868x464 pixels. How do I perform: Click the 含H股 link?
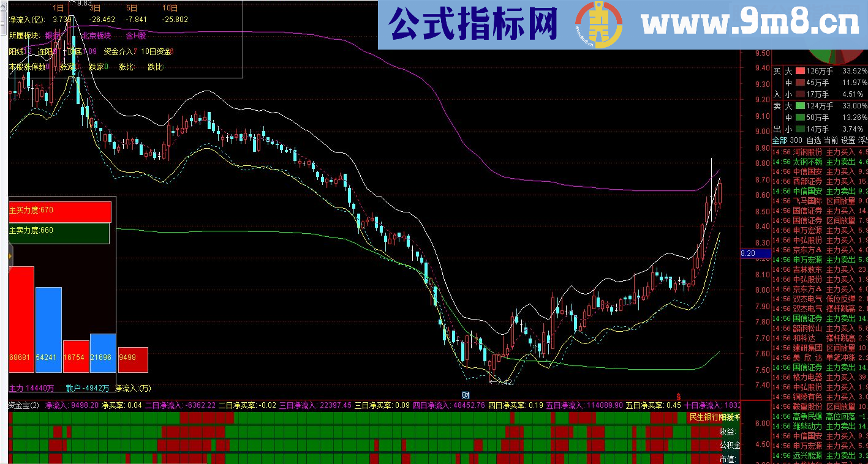click(136, 35)
